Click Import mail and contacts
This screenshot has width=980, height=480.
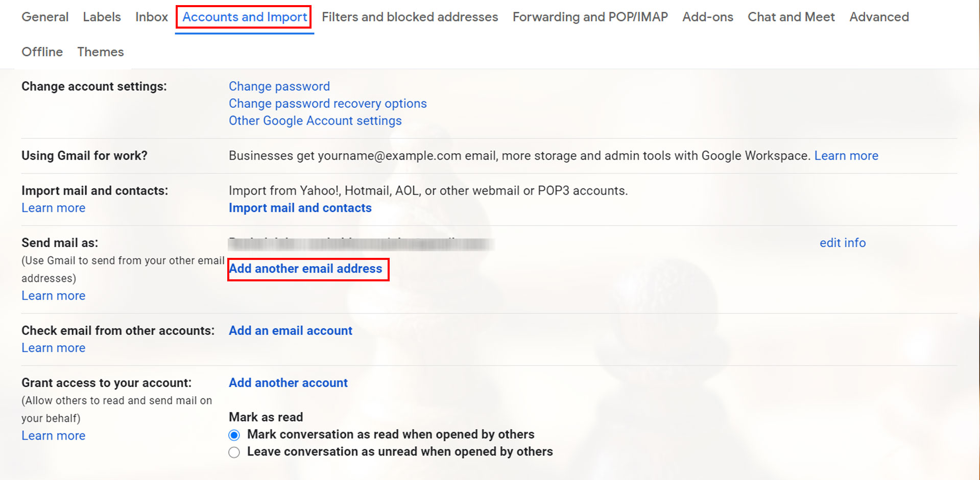click(300, 208)
